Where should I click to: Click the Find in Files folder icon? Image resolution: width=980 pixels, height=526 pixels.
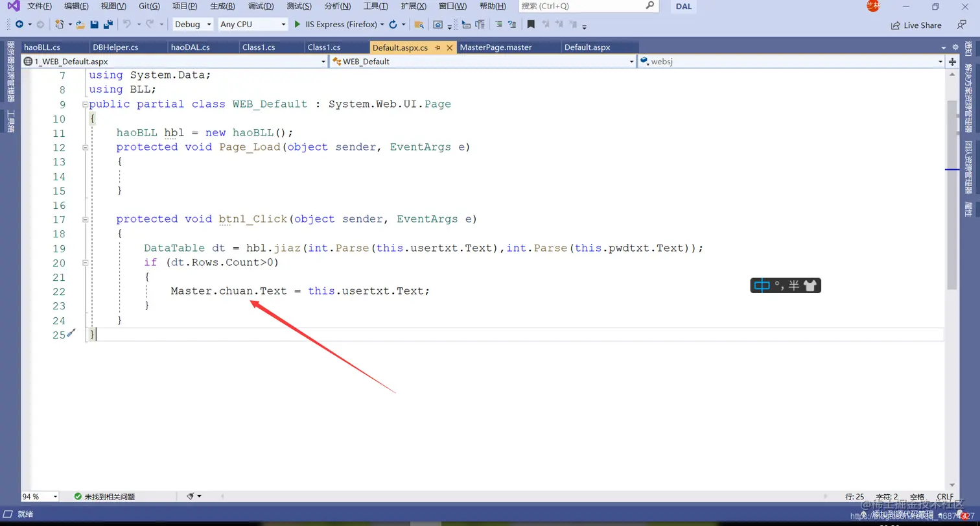[x=419, y=25]
